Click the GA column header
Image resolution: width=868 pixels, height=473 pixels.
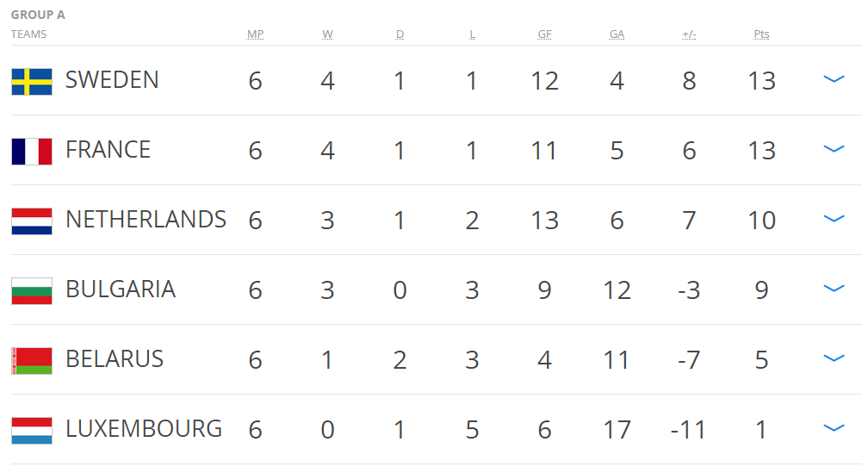(617, 34)
